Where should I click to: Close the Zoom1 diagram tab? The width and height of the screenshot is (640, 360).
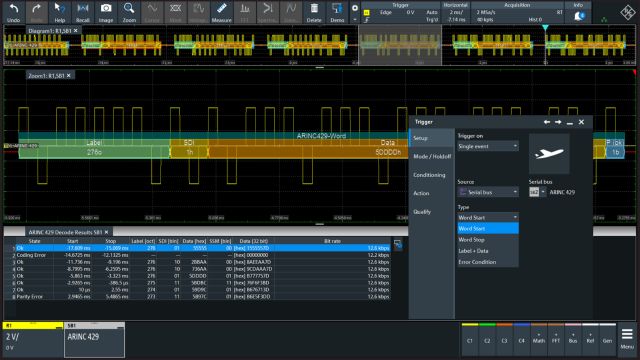point(69,76)
